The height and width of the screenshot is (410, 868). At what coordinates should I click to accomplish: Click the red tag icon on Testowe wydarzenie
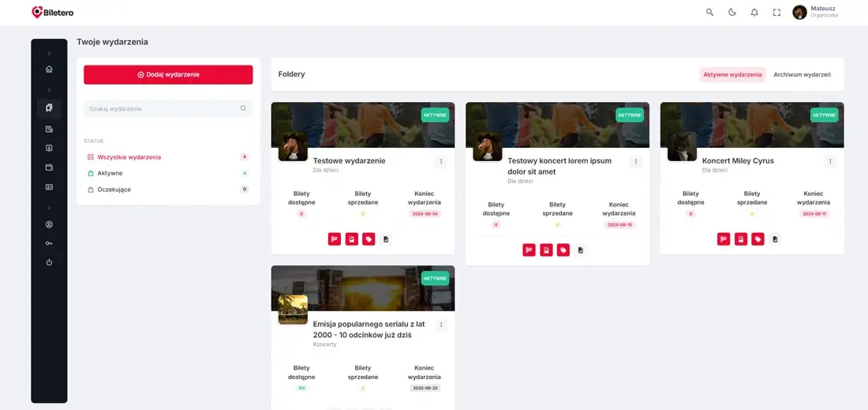click(369, 239)
